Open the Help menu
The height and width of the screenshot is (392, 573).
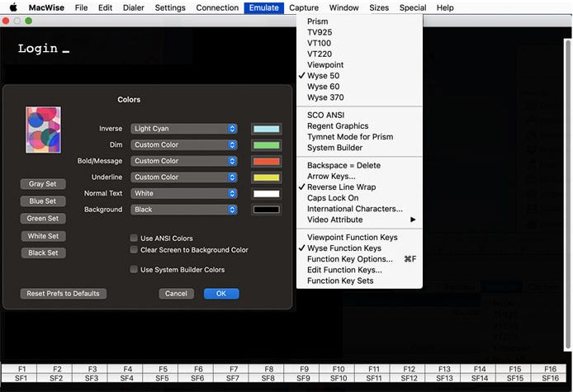445,7
